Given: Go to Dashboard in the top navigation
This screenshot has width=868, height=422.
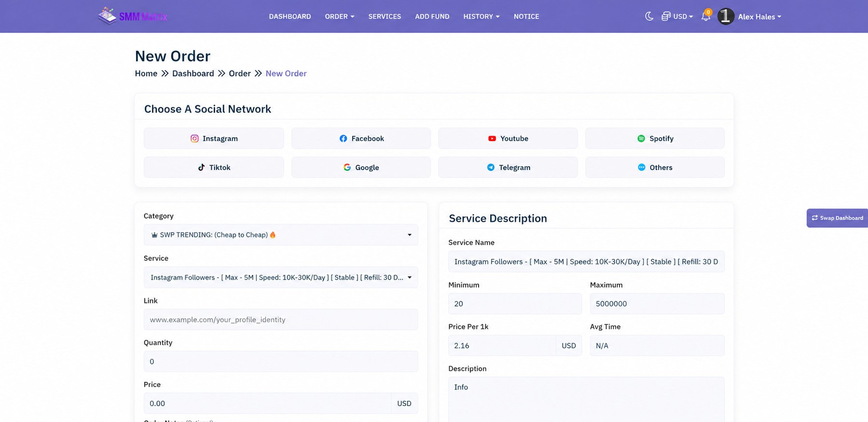Looking at the screenshot, I should pyautogui.click(x=290, y=16).
